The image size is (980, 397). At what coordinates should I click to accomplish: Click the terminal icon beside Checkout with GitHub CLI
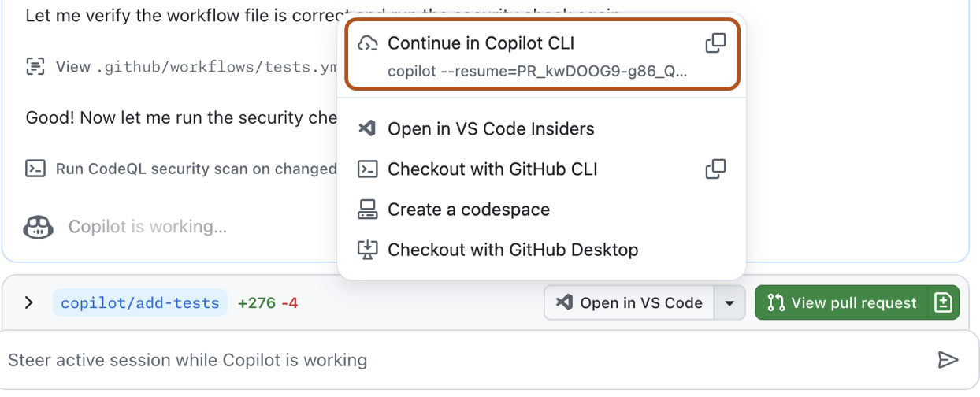coord(367,169)
